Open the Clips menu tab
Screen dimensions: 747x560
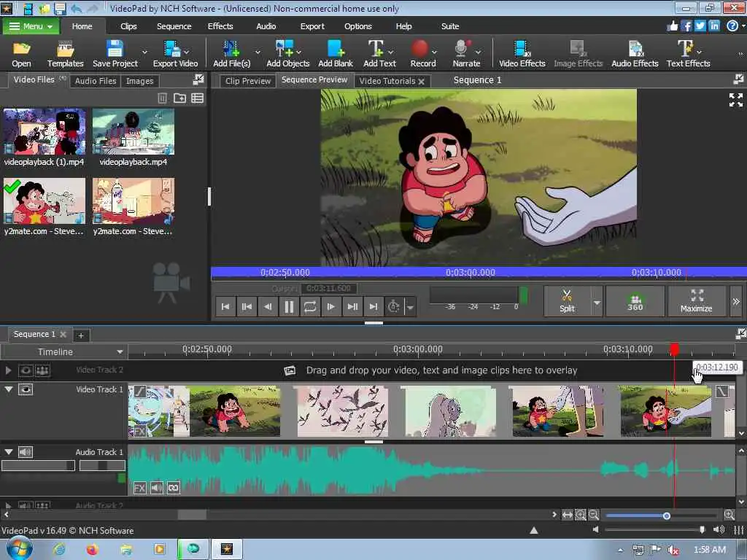point(128,26)
